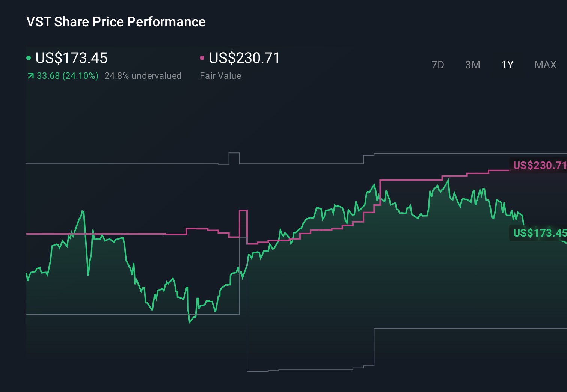Click the lowest dip of green price line

click(x=190, y=322)
